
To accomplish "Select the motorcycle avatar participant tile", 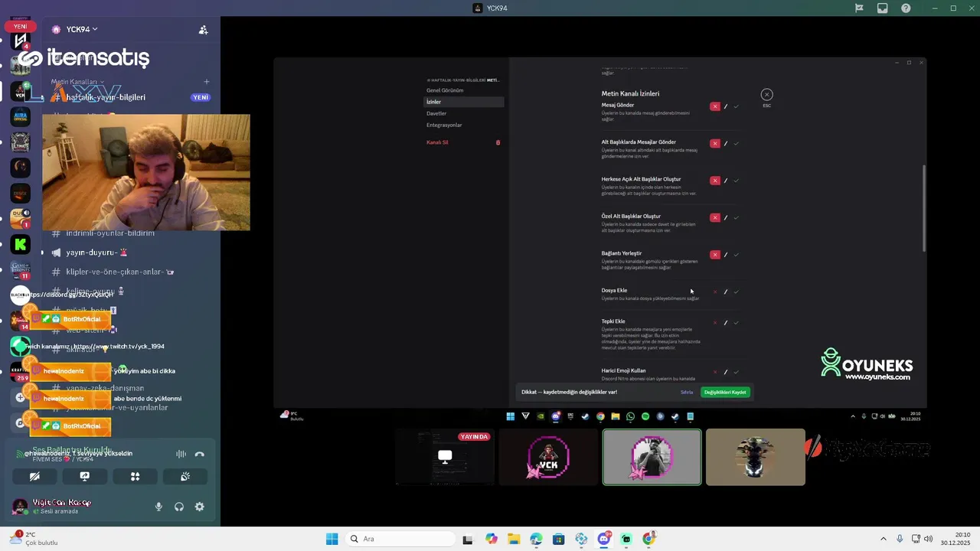I will [756, 458].
